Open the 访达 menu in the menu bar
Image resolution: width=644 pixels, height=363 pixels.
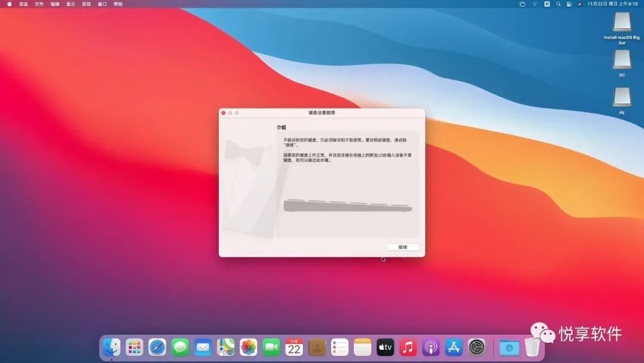(x=23, y=4)
